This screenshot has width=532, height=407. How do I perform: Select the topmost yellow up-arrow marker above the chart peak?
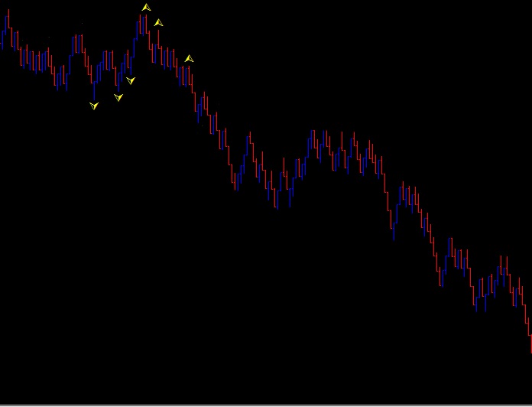146,7
